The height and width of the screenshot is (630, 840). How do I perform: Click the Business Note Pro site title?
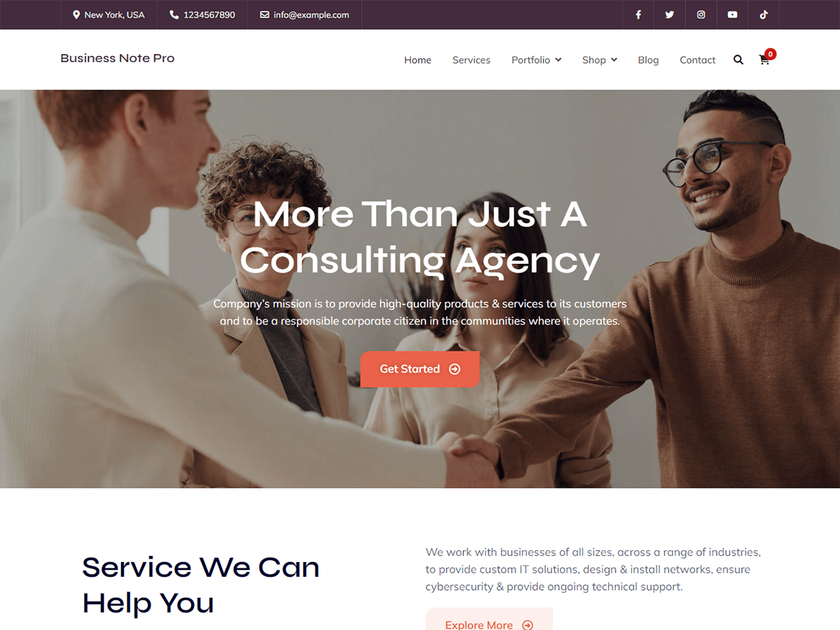point(118,58)
